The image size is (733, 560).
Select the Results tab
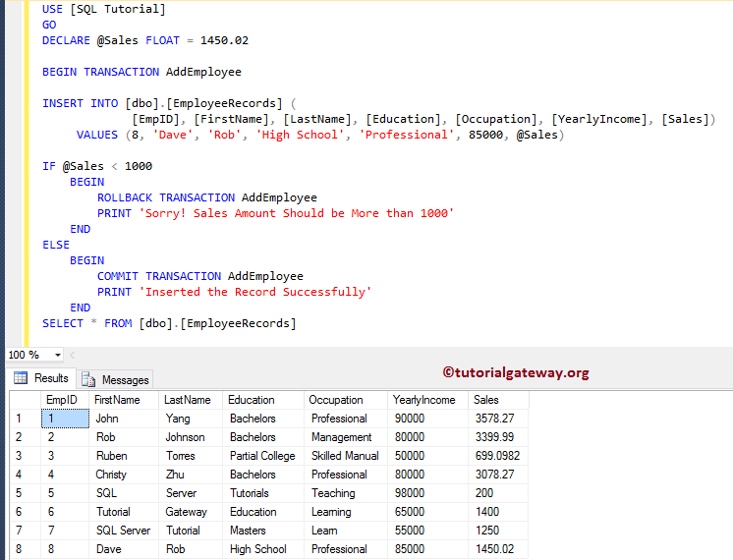click(x=51, y=378)
